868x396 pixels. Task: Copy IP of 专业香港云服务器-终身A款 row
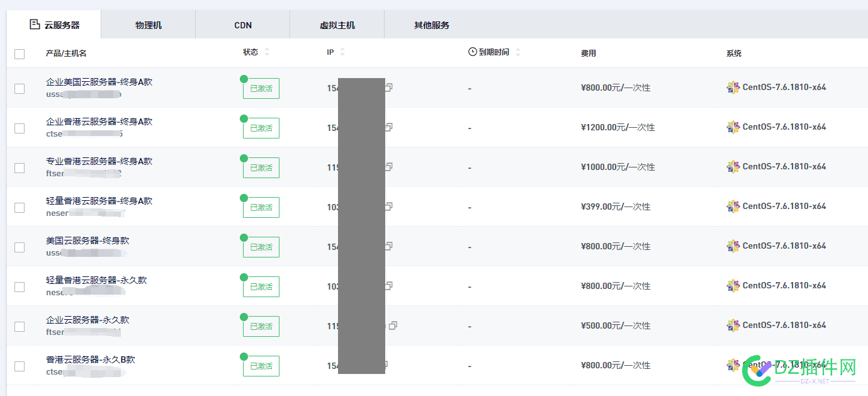coord(389,167)
